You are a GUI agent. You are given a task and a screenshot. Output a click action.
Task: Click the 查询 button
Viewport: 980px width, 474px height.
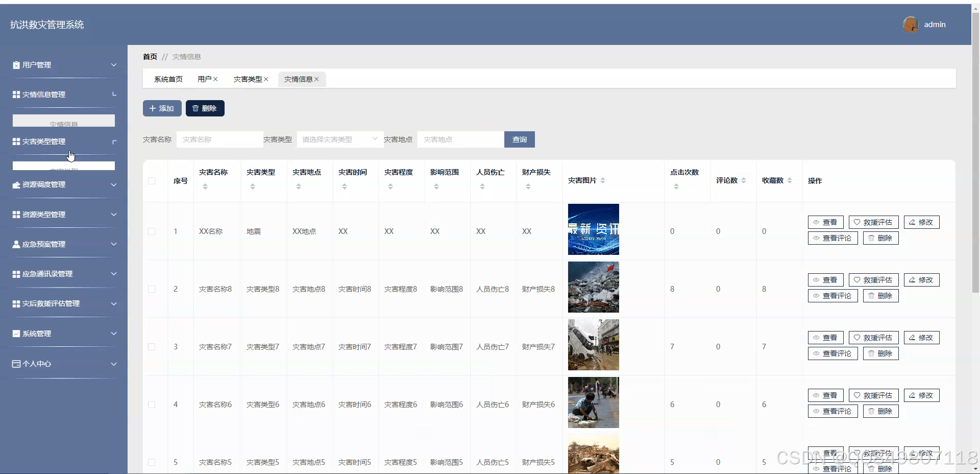point(520,139)
